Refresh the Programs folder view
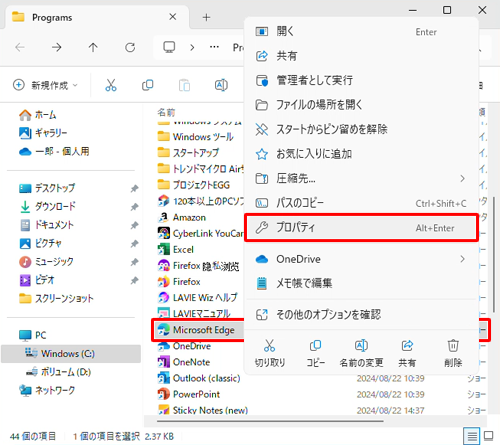Viewport: 500px width, 445px height. click(130, 47)
